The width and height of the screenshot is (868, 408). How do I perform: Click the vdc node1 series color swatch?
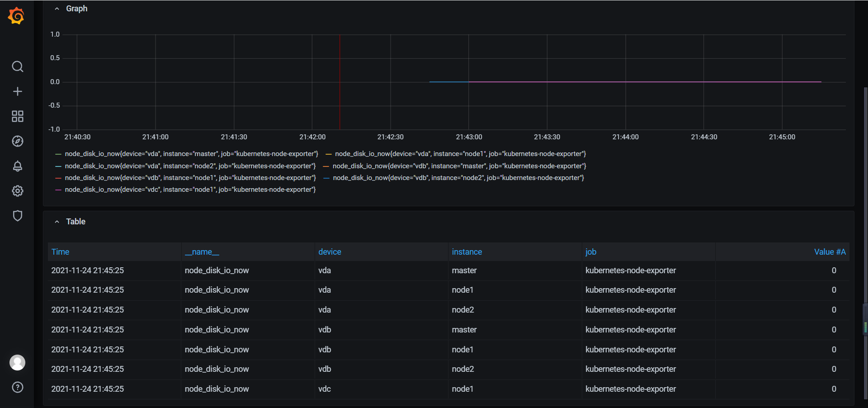click(58, 190)
